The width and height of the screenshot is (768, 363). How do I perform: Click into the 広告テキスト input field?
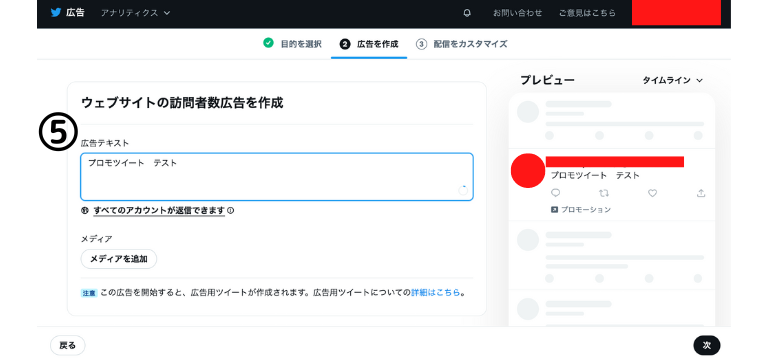[277, 177]
